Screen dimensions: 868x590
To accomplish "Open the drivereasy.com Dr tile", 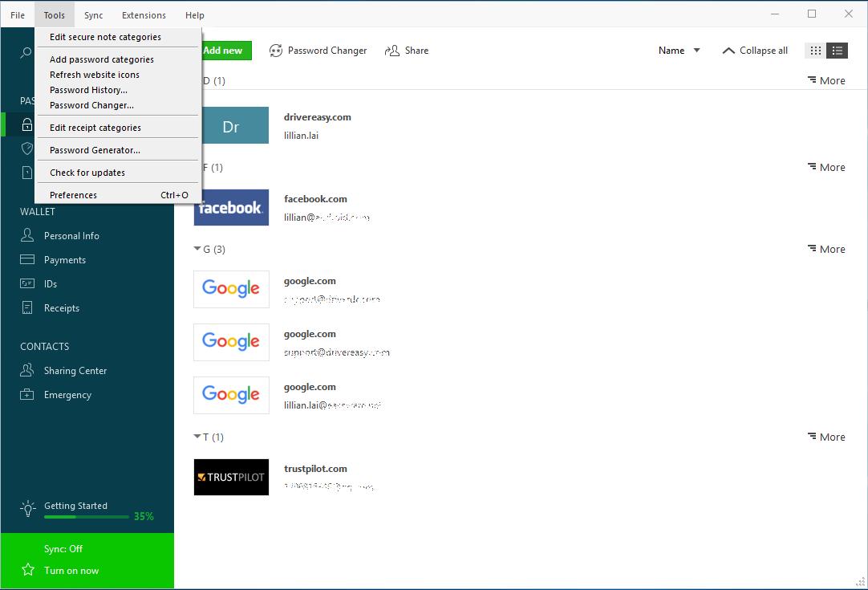I will [235, 125].
